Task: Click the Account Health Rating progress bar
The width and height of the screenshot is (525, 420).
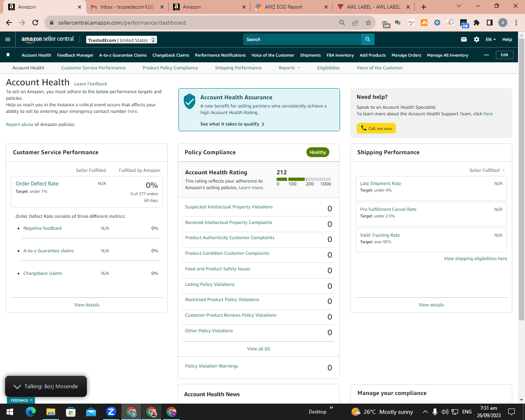Action: [x=304, y=179]
